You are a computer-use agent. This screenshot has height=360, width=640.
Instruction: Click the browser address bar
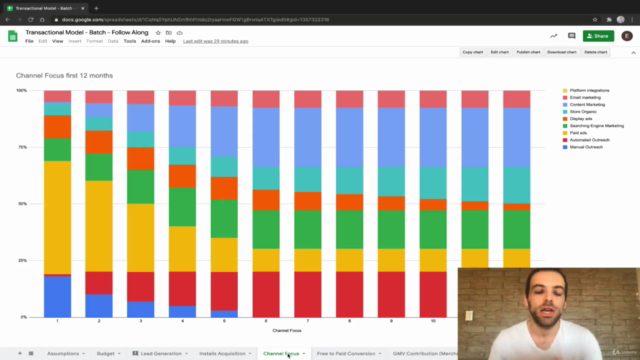click(318, 20)
